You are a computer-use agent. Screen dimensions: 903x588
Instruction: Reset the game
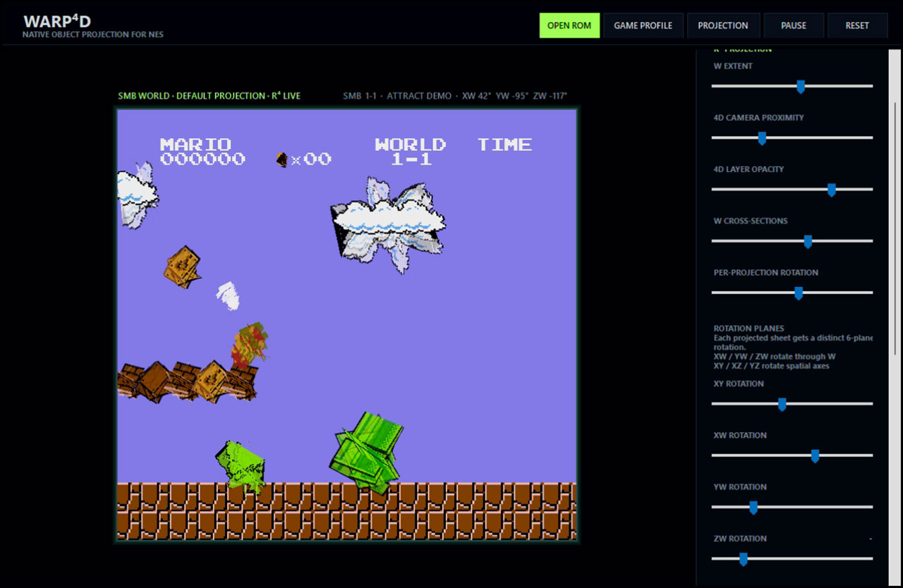tap(857, 25)
